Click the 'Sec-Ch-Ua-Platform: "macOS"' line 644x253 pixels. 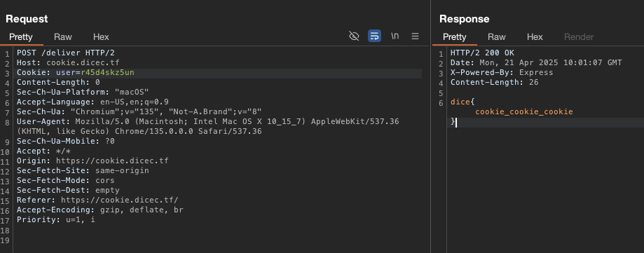(83, 92)
